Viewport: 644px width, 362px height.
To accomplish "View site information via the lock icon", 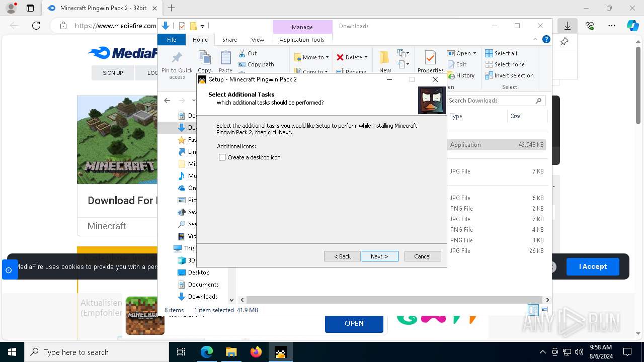I will click(x=63, y=26).
